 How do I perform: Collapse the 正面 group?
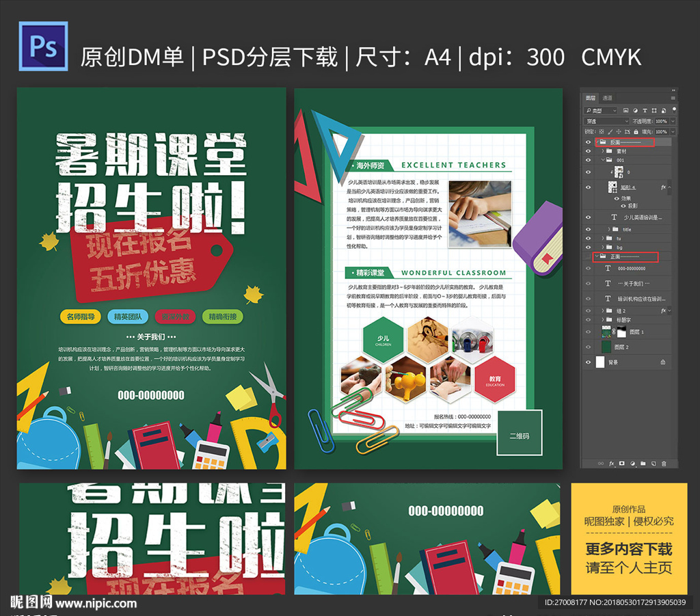coord(597,256)
